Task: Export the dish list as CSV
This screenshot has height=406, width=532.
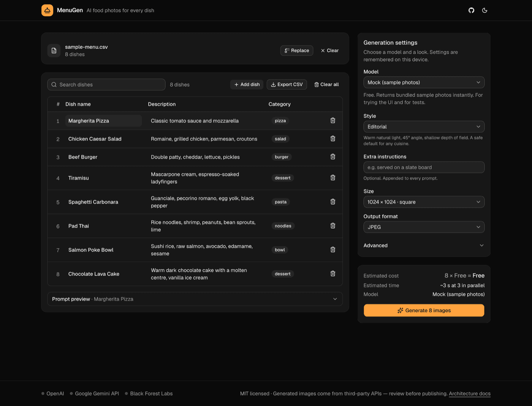Action: [287, 84]
